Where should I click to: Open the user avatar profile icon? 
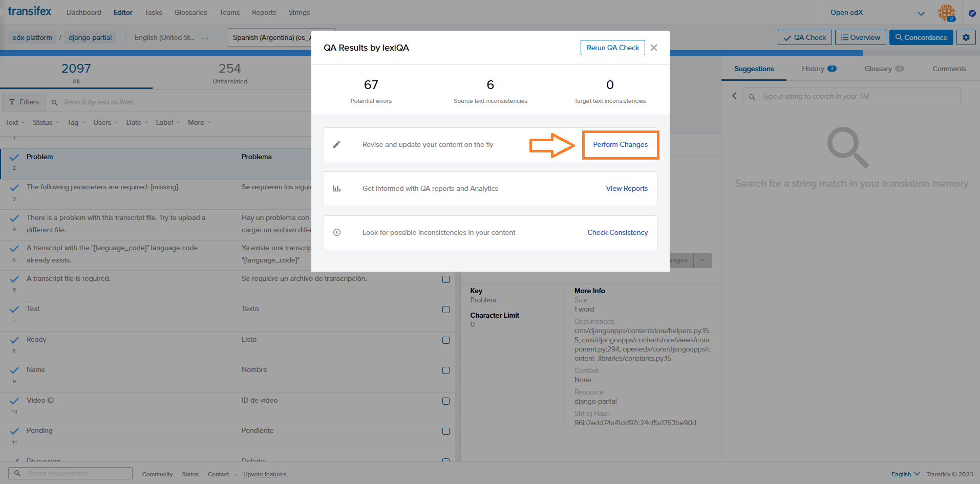[946, 12]
